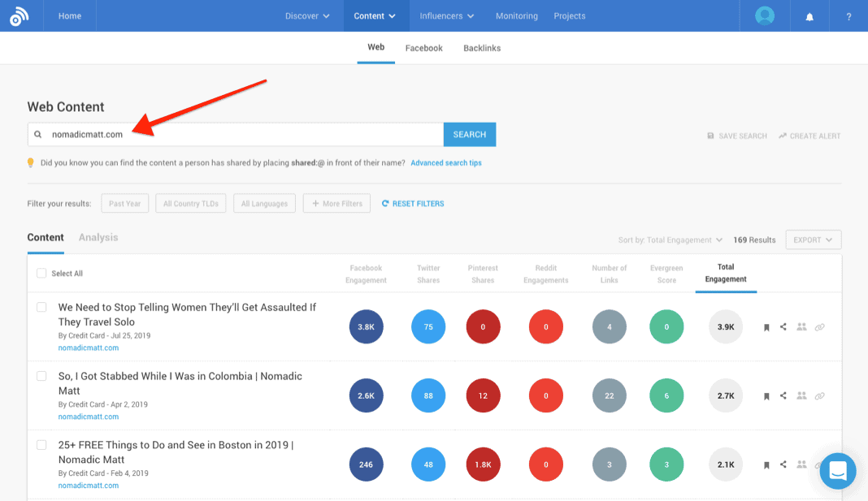Open the notifications bell
Image resolution: width=868 pixels, height=501 pixels.
809,16
